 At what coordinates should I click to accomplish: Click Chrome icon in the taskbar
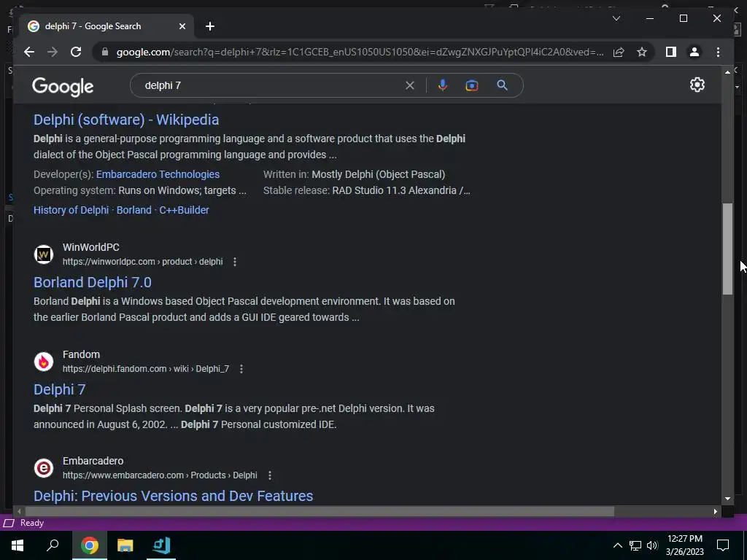tap(90, 545)
